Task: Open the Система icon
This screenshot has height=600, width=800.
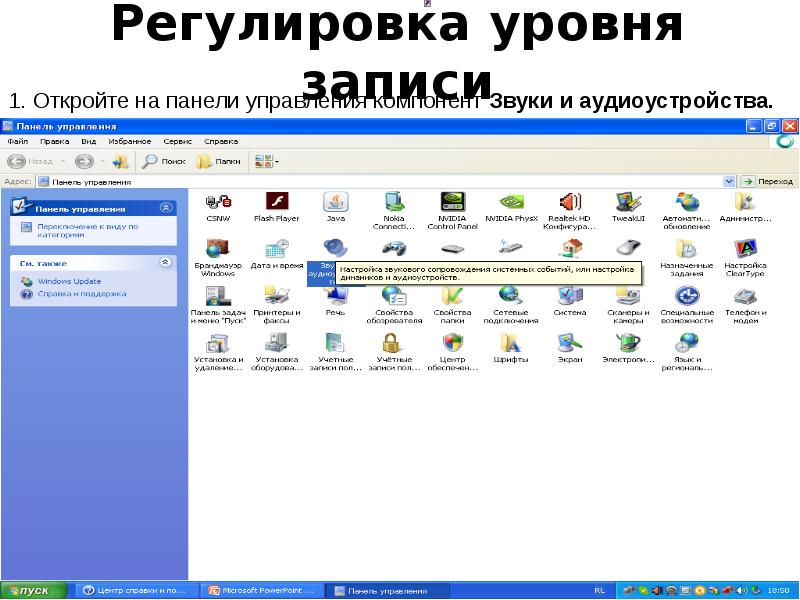Action: coord(570,301)
